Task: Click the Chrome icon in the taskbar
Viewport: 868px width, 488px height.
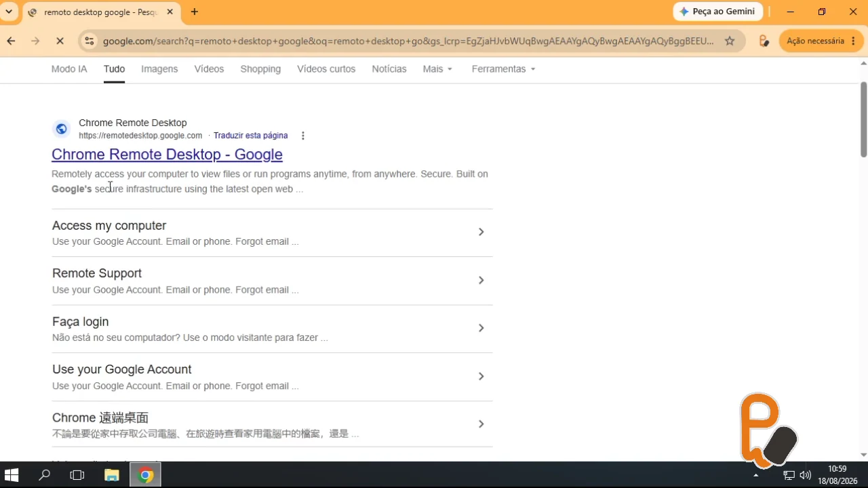Action: pos(144,475)
